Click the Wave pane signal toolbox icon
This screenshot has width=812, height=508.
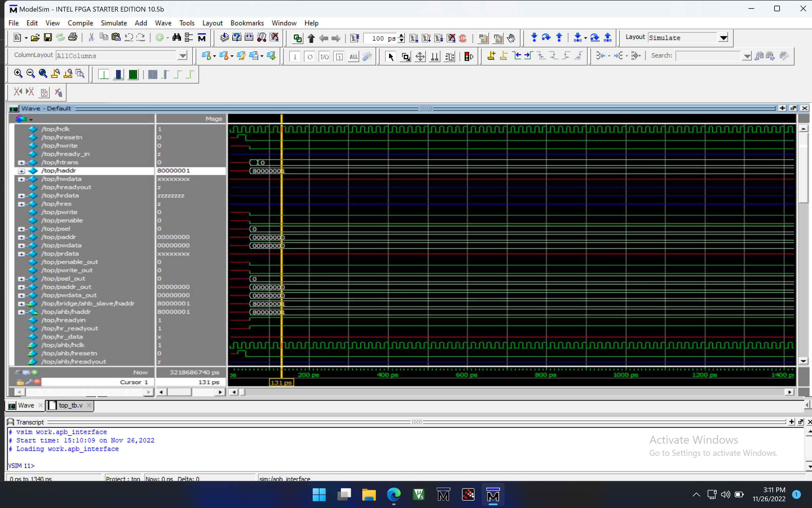[21, 119]
